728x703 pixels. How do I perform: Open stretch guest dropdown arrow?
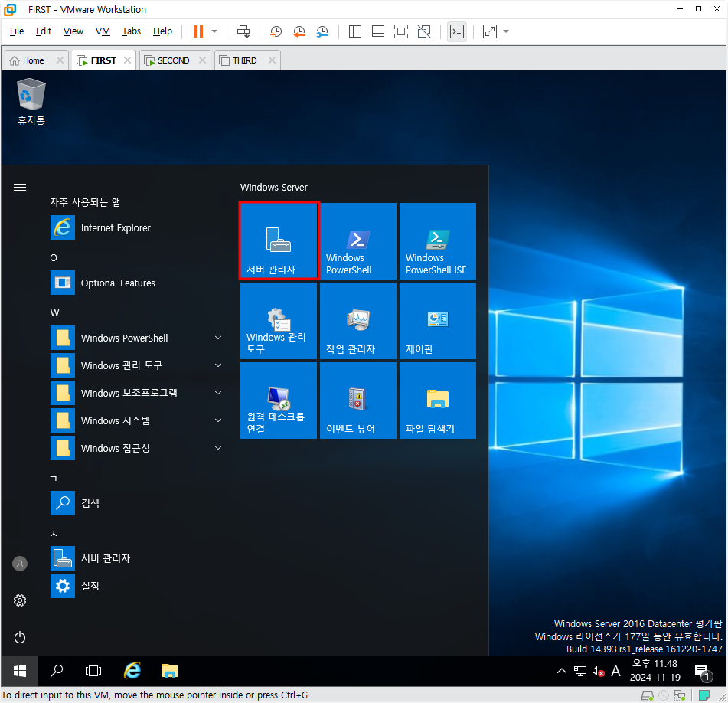(x=506, y=31)
